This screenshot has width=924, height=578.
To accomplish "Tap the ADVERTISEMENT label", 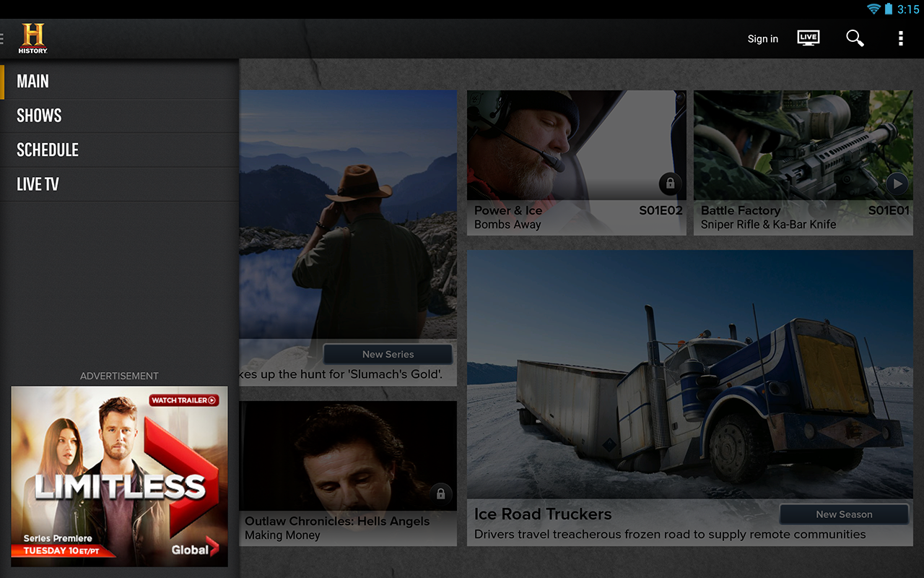I will click(x=119, y=376).
